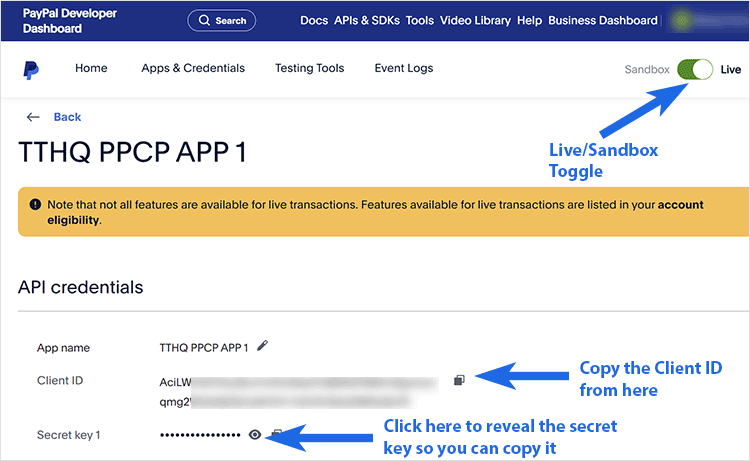Click the search magnifier icon
Viewport: 750px width, 461px height.
204,20
